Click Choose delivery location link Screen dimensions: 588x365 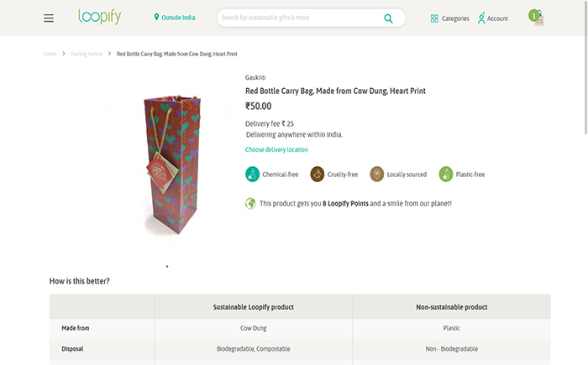click(276, 149)
